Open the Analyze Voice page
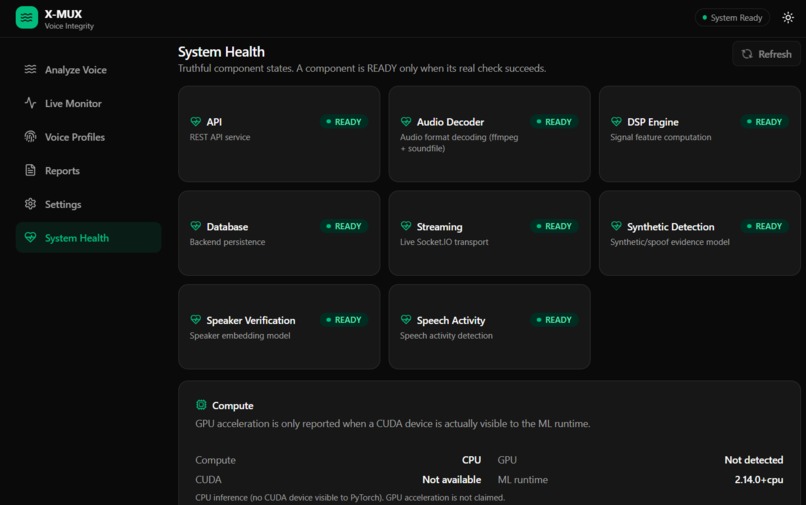The height and width of the screenshot is (505, 806). pyautogui.click(x=88, y=69)
